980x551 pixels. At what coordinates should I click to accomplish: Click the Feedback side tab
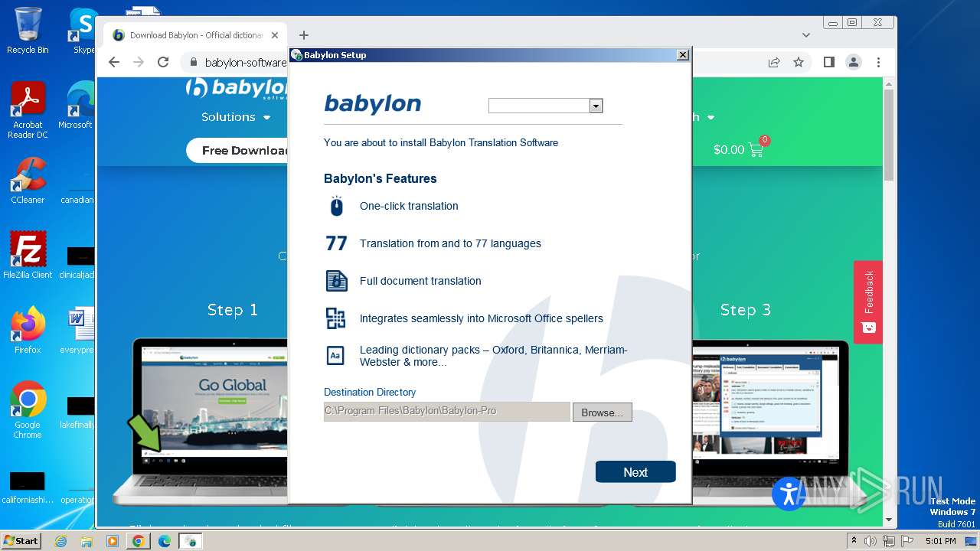(868, 302)
